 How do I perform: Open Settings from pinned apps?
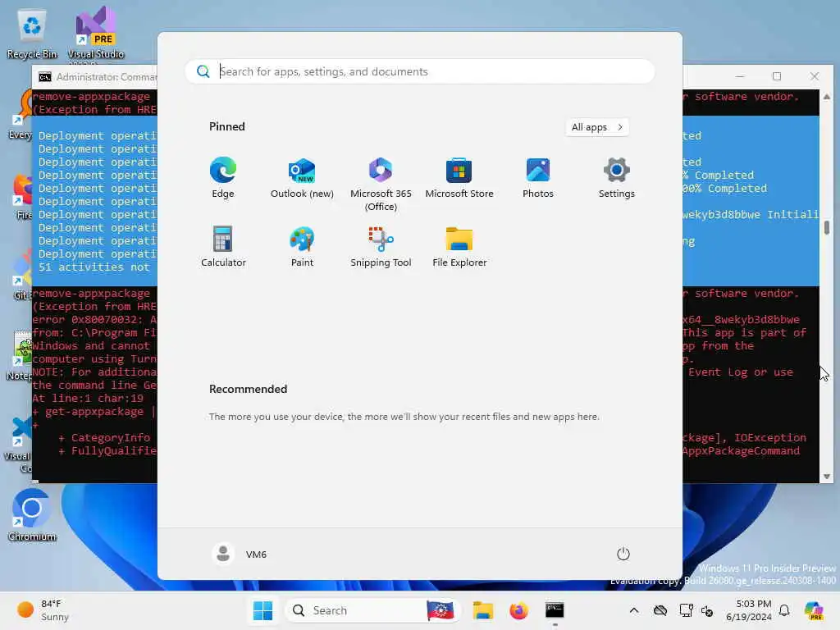pyautogui.click(x=617, y=178)
